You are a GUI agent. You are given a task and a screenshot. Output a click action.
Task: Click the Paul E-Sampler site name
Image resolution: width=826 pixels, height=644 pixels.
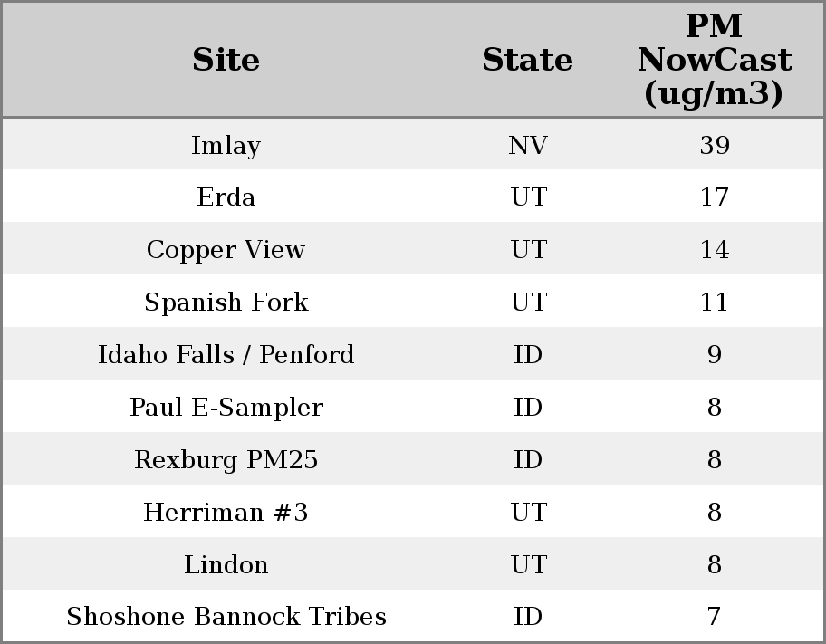[x=226, y=407]
